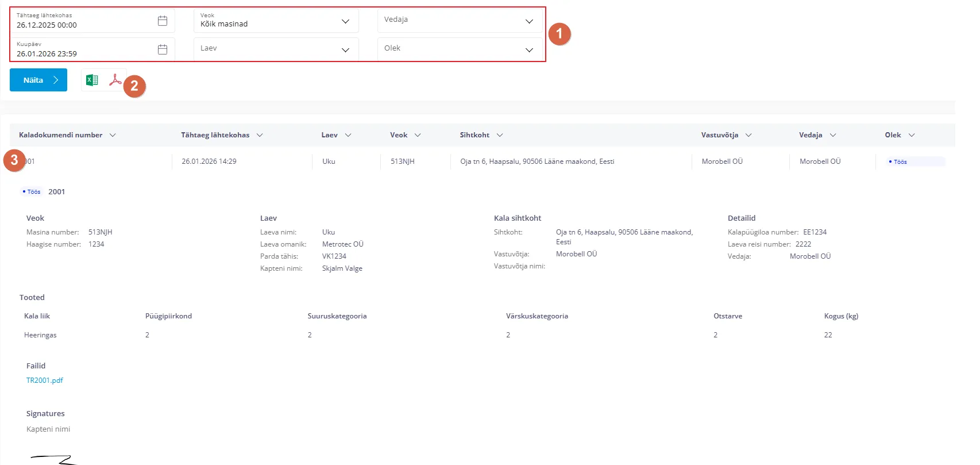Open the Olek status dropdown
This screenshot has height=465, width=980.
[x=529, y=50]
